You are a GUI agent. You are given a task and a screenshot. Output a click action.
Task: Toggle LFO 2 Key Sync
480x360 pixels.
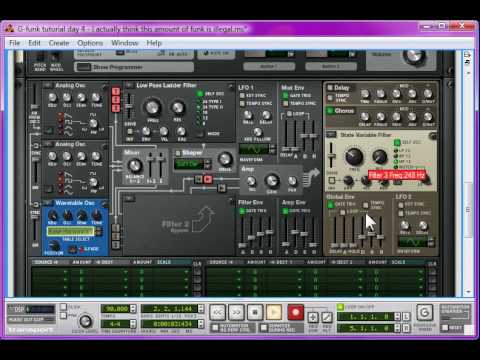pos(401,204)
